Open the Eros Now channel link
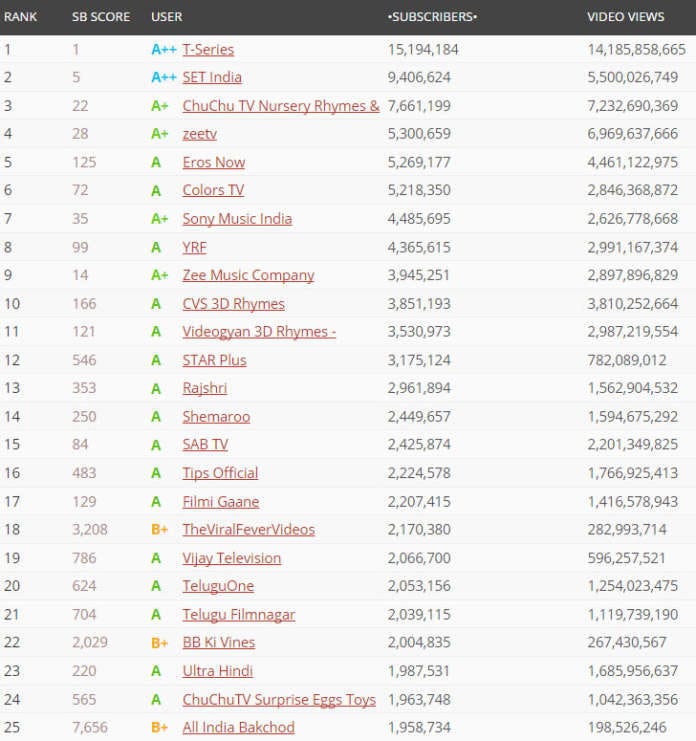Screen dimensions: 696x741 [x=214, y=162]
